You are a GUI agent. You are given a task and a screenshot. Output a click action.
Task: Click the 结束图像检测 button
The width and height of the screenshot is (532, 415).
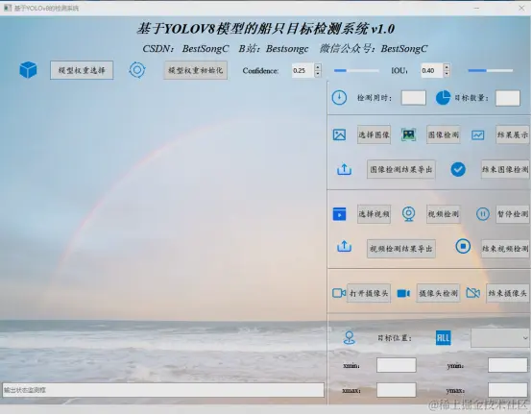point(505,169)
